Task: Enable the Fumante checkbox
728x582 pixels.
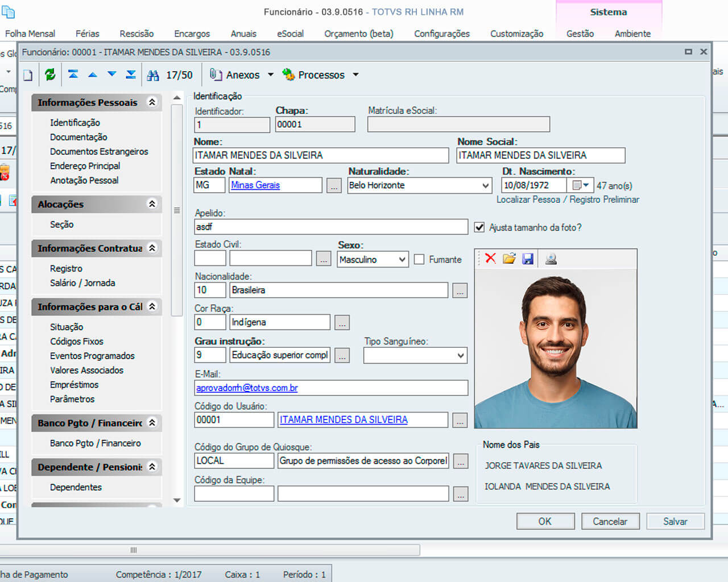Action: tap(419, 259)
